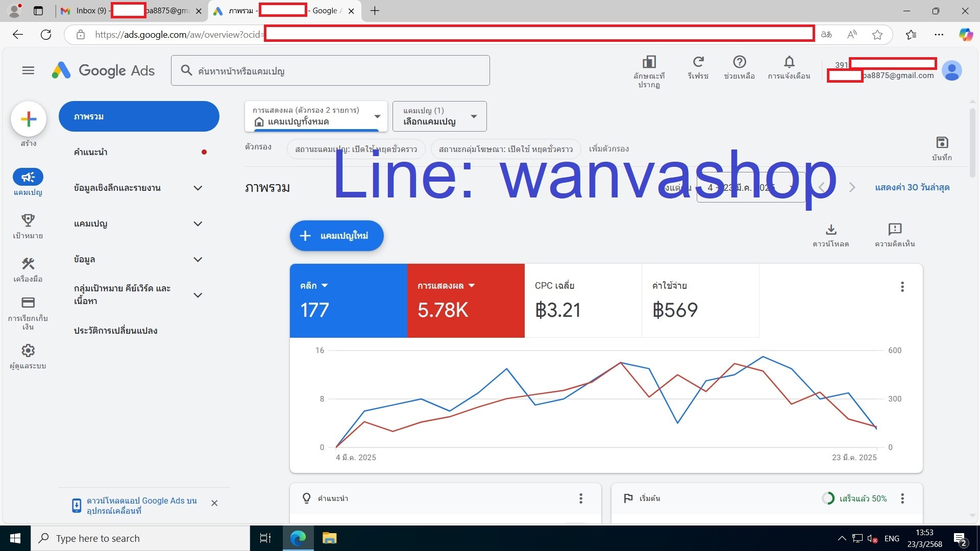Screen dimensions: 980x551
Task: Click the Google Ads logo
Action: click(103, 70)
